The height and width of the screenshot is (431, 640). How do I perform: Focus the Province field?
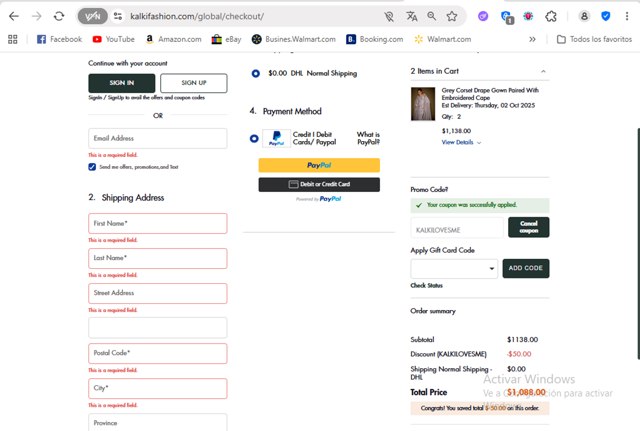(x=158, y=422)
